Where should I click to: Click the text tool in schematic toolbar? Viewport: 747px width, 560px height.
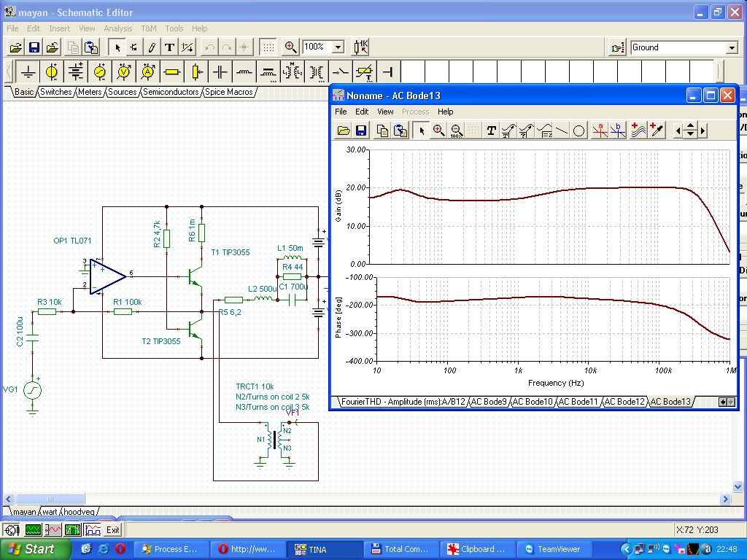169,47
